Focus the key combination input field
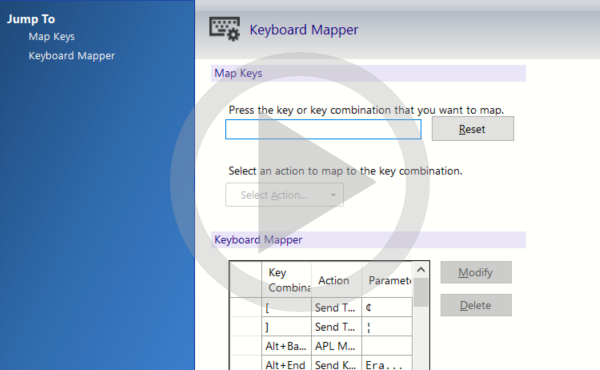The height and width of the screenshot is (370, 600). click(x=323, y=129)
